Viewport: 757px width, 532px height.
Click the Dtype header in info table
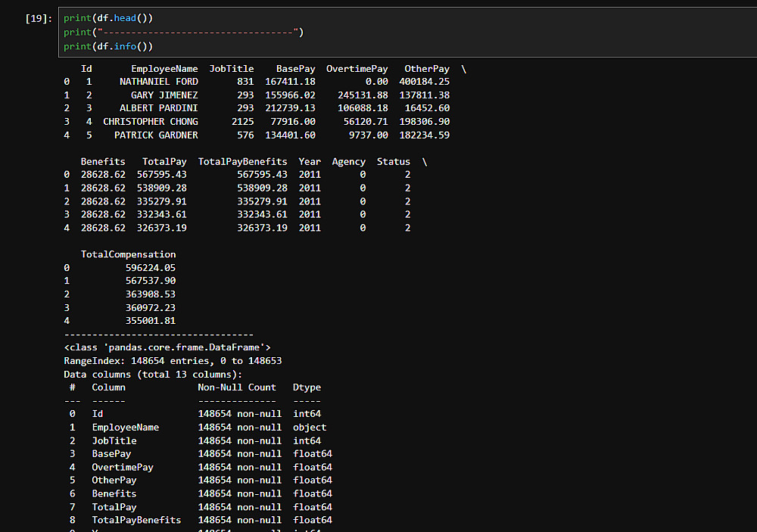pyautogui.click(x=307, y=387)
